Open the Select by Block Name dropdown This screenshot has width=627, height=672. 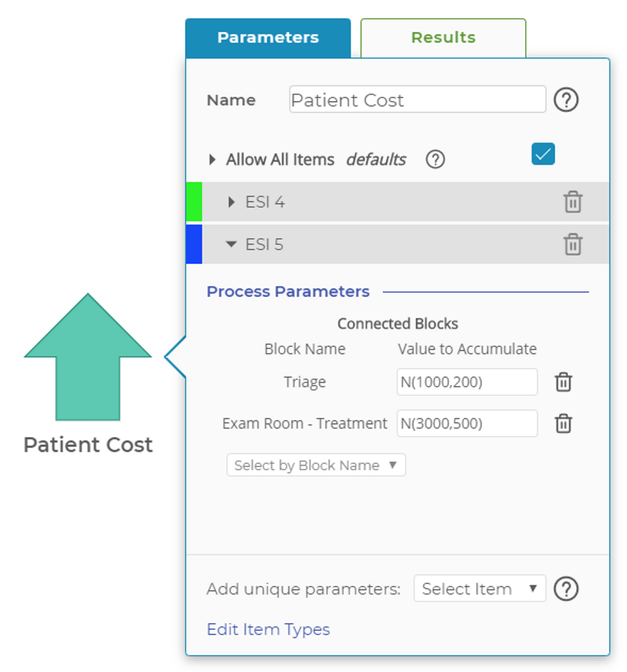pyautogui.click(x=316, y=465)
